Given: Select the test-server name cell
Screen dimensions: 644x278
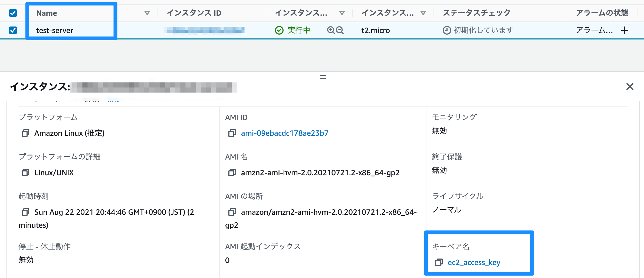Looking at the screenshot, I should pyautogui.click(x=55, y=30).
